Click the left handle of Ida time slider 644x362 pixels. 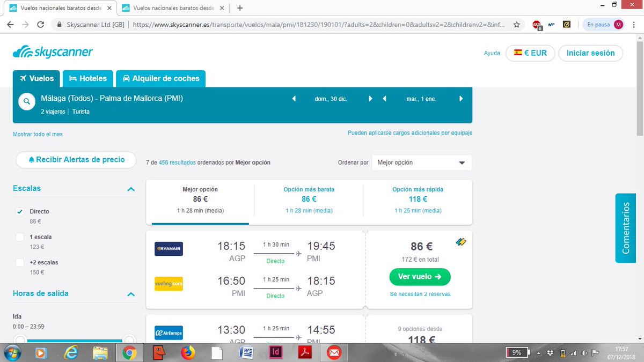[x=20, y=340]
